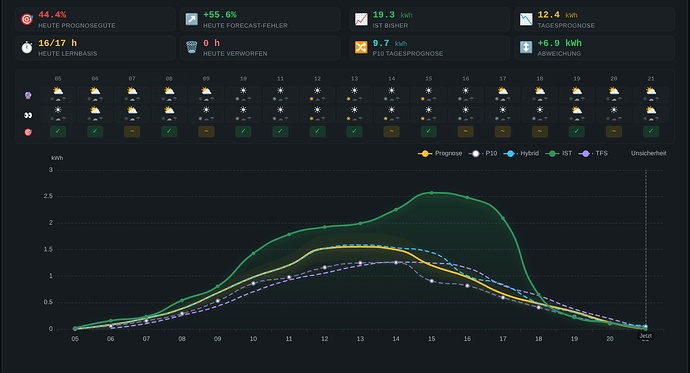690x373 pixels.
Task: Click the trash can icon for Heute Verworfen
Action: pos(191,47)
